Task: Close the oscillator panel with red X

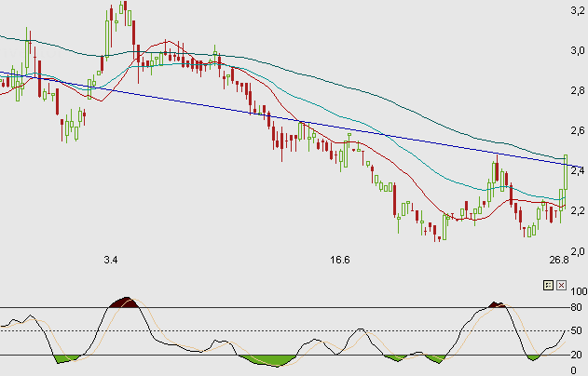Action: [x=561, y=287]
